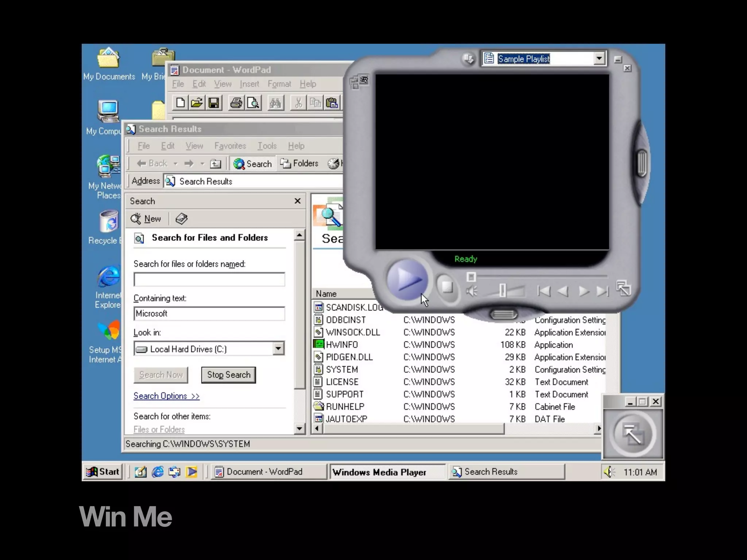Open Internet Explorer from Quick Launch bar
This screenshot has width=747, height=560.
click(158, 472)
